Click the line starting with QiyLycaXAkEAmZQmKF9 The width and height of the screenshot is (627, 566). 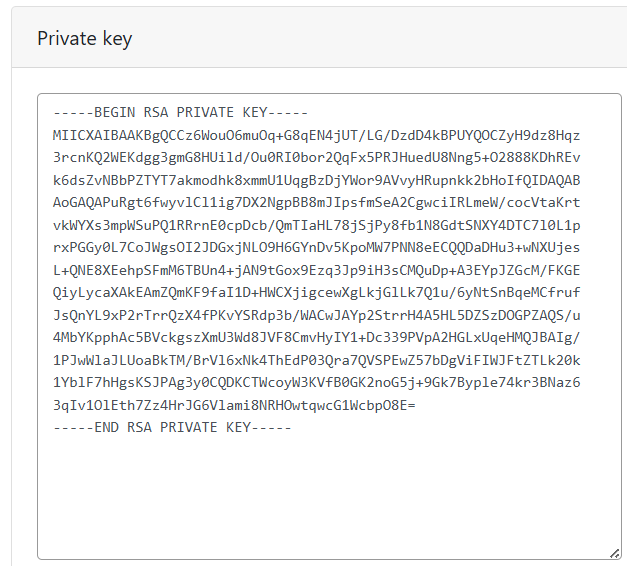point(316,292)
